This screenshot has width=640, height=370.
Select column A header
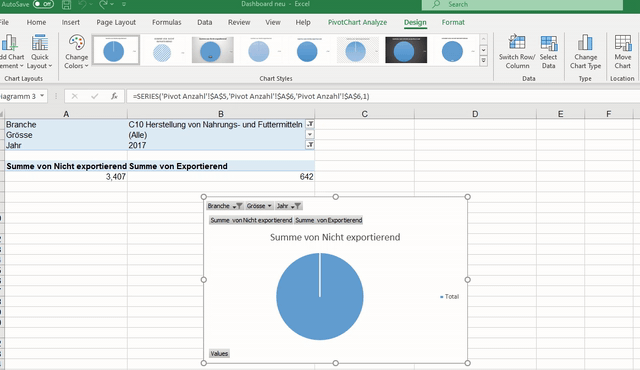(x=66, y=114)
